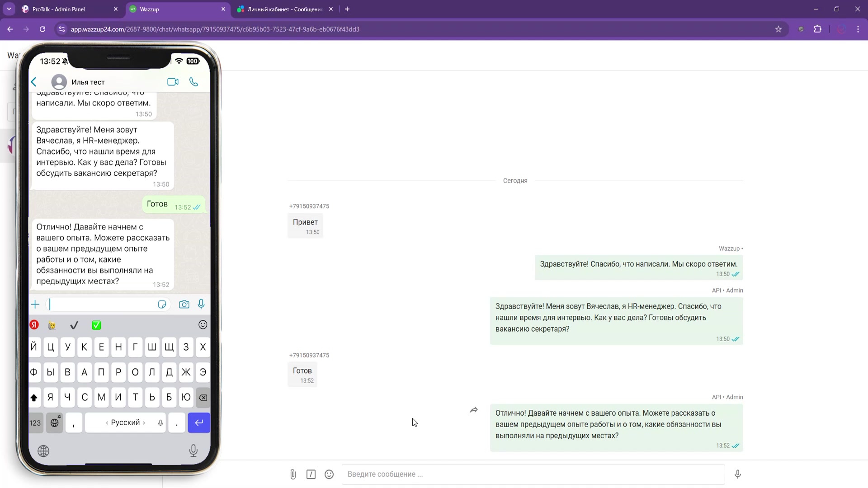Click the voice message microphone in Wazzup
868x488 pixels.
pos(738,474)
